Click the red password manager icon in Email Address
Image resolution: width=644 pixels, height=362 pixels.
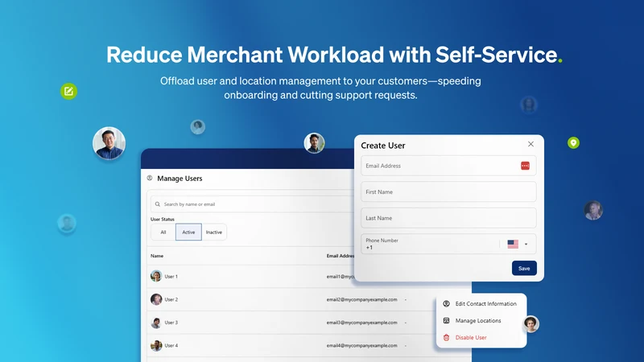(x=525, y=166)
